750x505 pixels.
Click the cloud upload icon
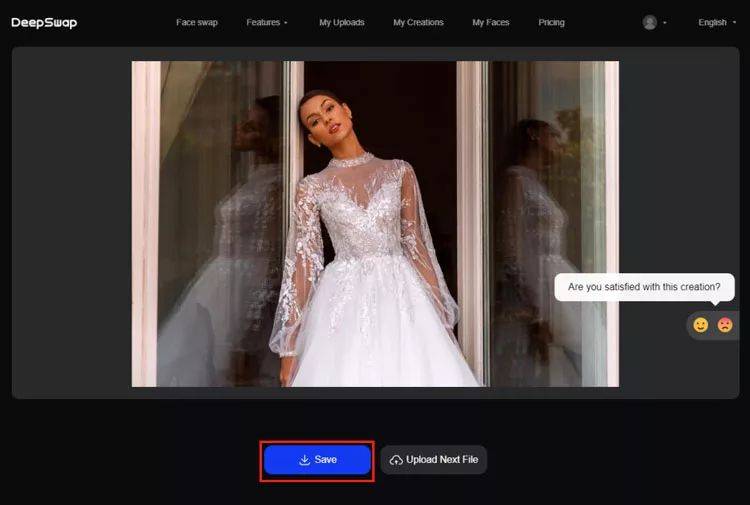(x=396, y=460)
